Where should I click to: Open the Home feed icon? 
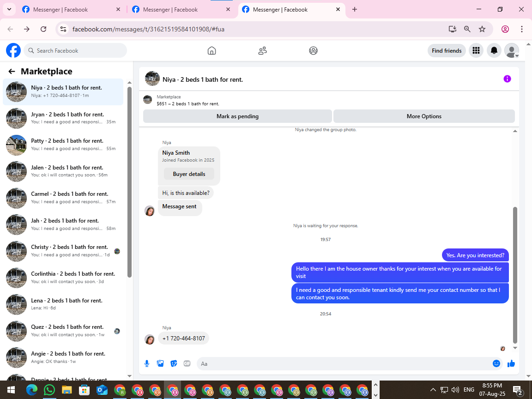[x=212, y=50]
